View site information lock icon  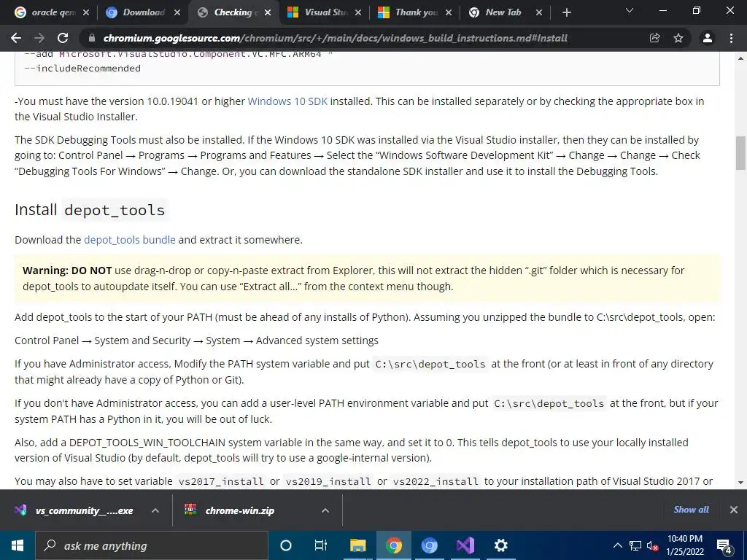tap(92, 38)
